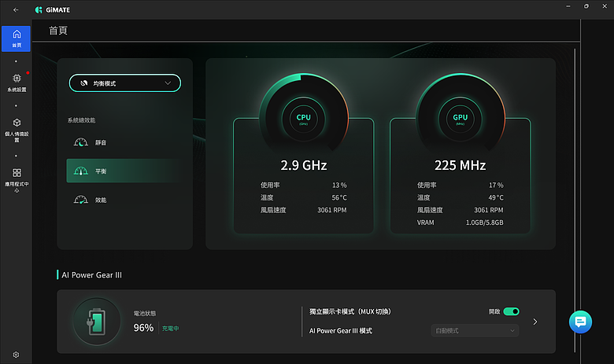Click the 2.9 GHz CPU frequency value
Viewport: 614px width, 364px height.
304,165
